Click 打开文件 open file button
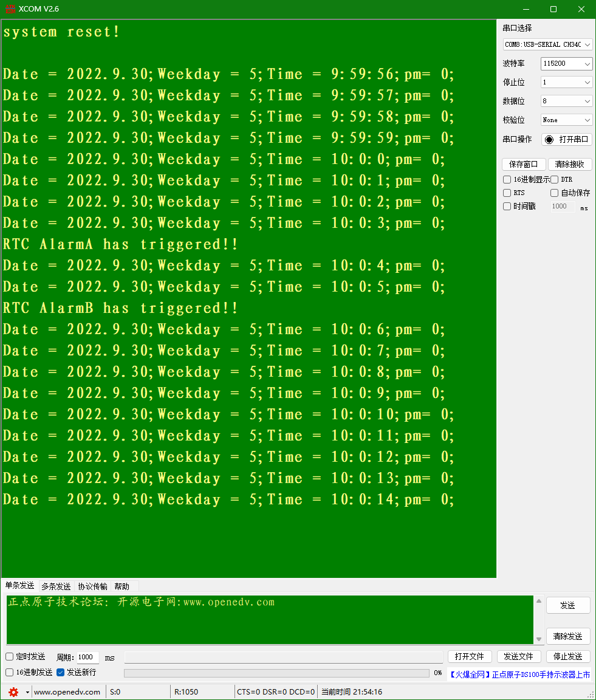The height and width of the screenshot is (700, 596). [x=470, y=657]
